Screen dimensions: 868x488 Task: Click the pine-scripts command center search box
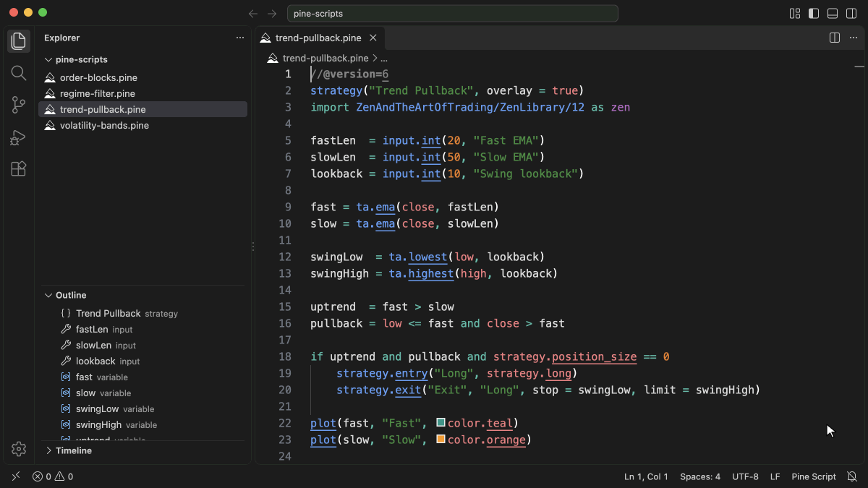click(x=453, y=14)
